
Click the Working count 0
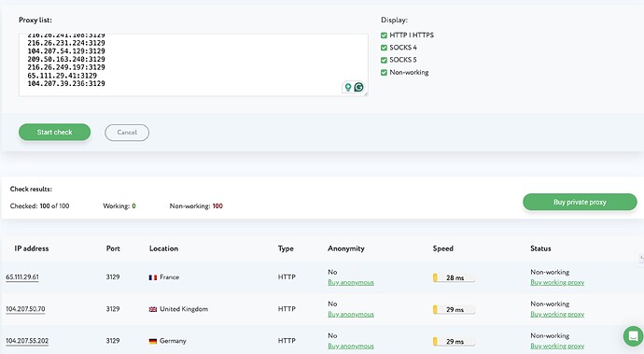133,206
